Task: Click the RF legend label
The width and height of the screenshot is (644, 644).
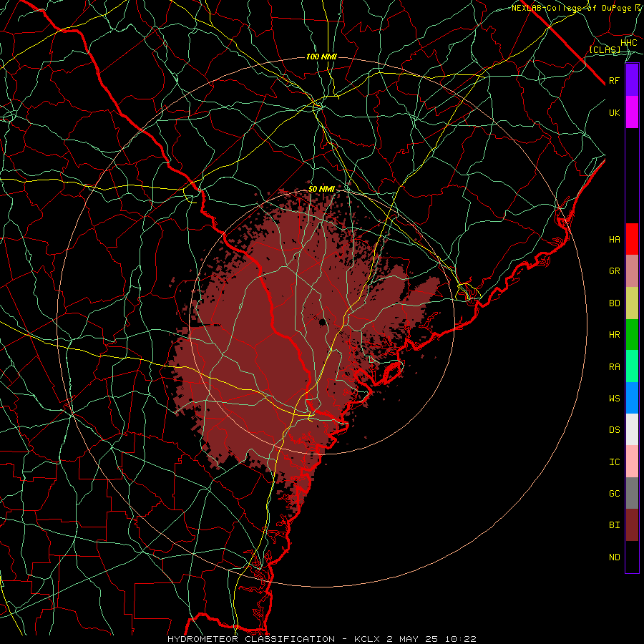Action: point(615,80)
